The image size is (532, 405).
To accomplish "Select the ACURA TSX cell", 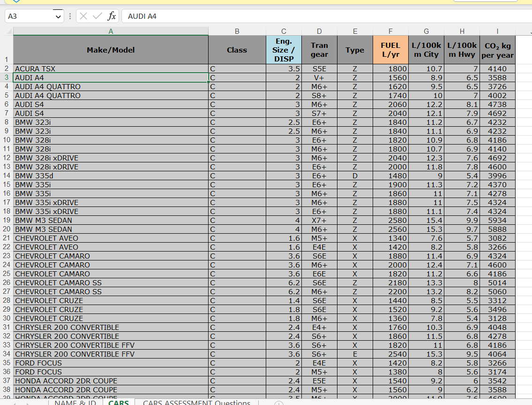I will coord(111,69).
